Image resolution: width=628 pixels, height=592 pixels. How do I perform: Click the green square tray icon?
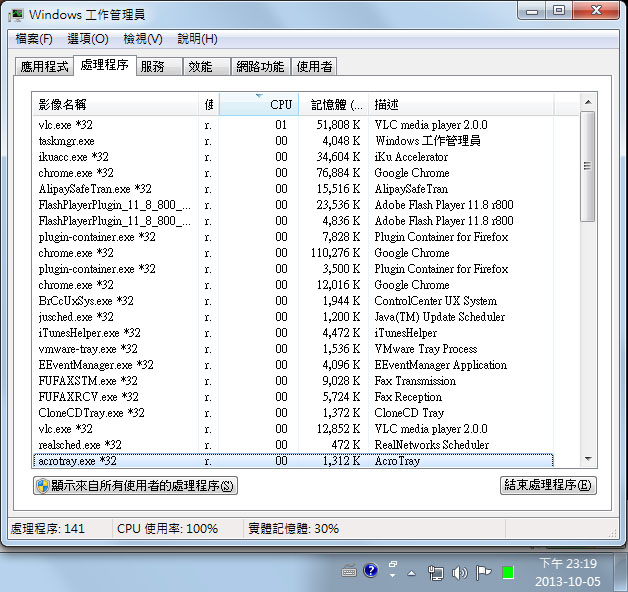point(508,573)
